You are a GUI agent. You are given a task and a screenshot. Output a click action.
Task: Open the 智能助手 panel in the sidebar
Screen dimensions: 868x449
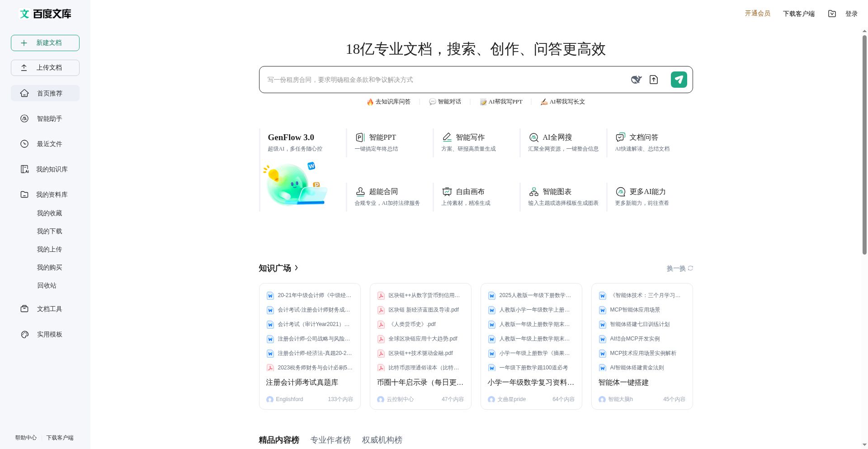click(x=49, y=118)
